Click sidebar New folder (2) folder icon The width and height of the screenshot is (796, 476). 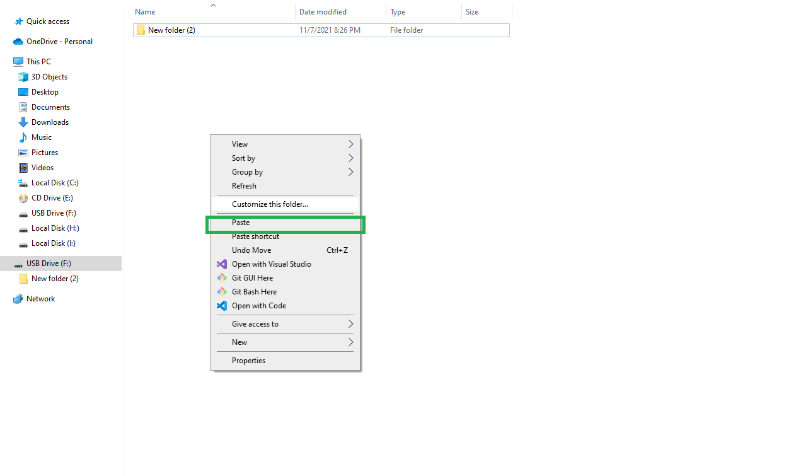[23, 279]
